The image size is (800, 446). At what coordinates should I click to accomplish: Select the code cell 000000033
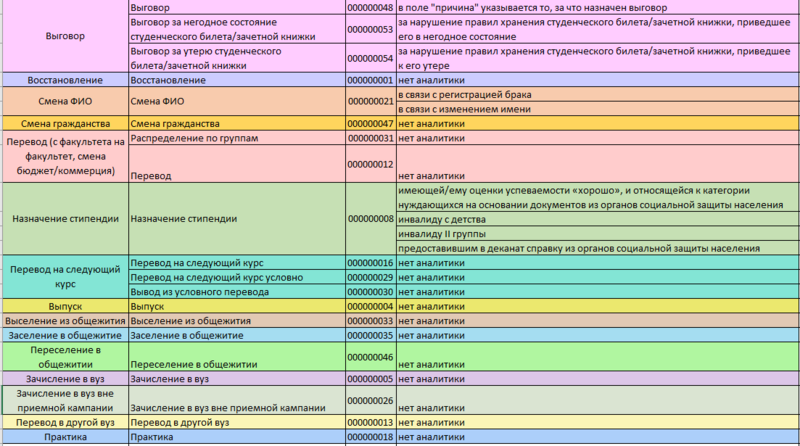pyautogui.click(x=368, y=320)
